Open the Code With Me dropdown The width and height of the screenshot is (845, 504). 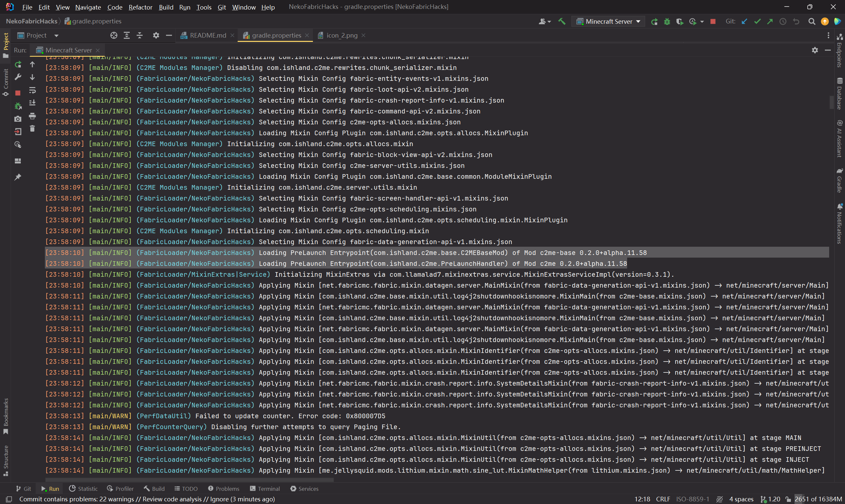[545, 21]
